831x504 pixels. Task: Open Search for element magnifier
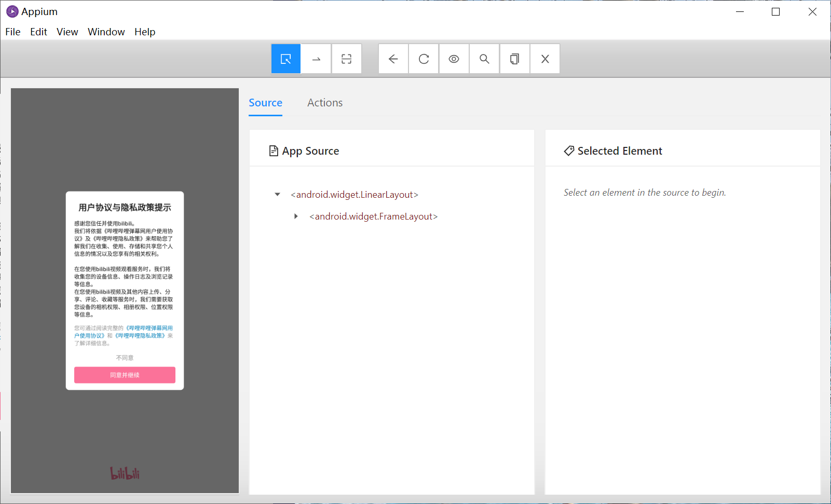click(x=484, y=59)
